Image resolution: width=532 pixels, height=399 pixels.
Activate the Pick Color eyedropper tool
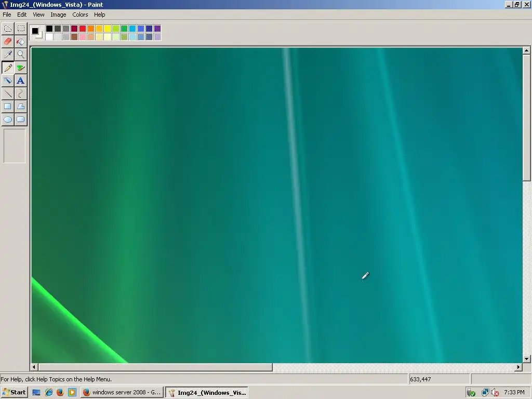[x=8, y=54]
